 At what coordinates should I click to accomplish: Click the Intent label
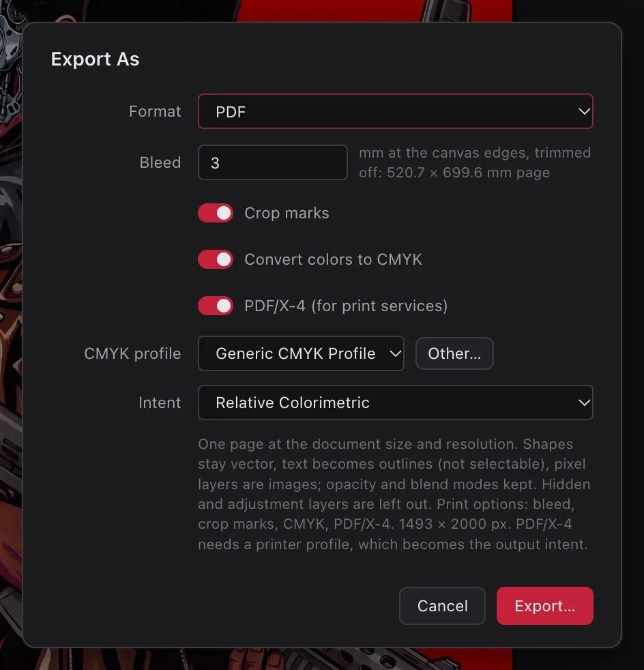coord(160,403)
